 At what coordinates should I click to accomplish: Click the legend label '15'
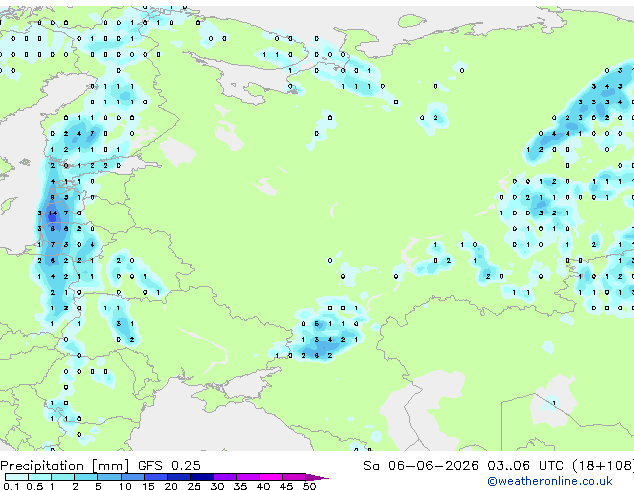[148, 486]
